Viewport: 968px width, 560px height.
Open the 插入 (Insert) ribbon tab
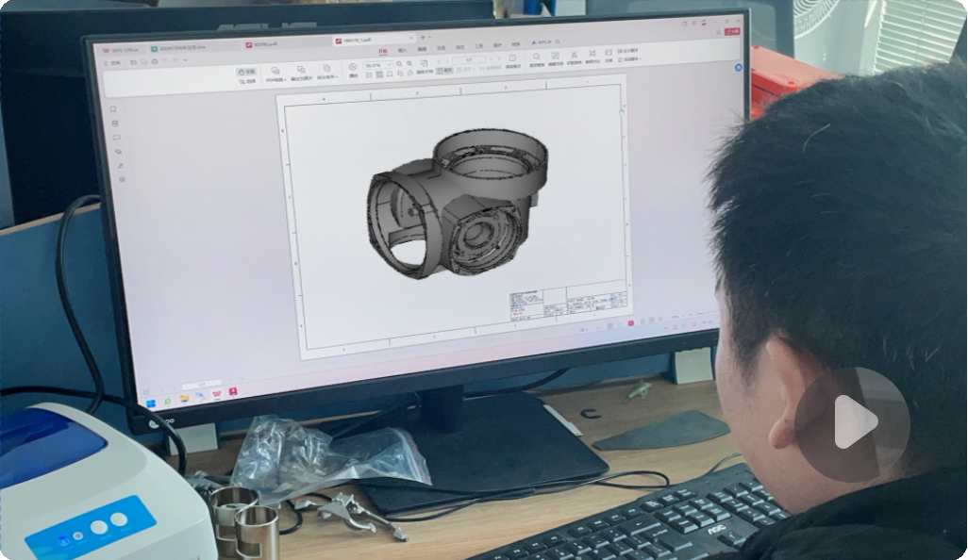[403, 50]
